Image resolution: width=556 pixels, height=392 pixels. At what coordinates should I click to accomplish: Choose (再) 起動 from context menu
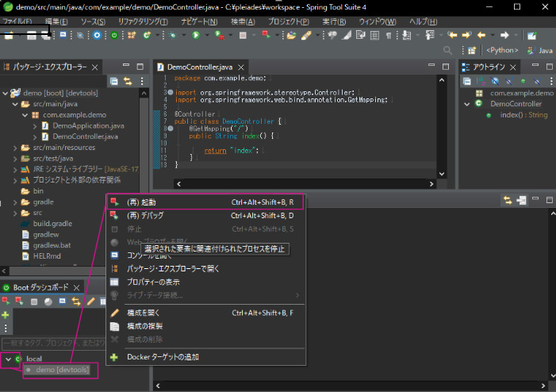click(205, 202)
